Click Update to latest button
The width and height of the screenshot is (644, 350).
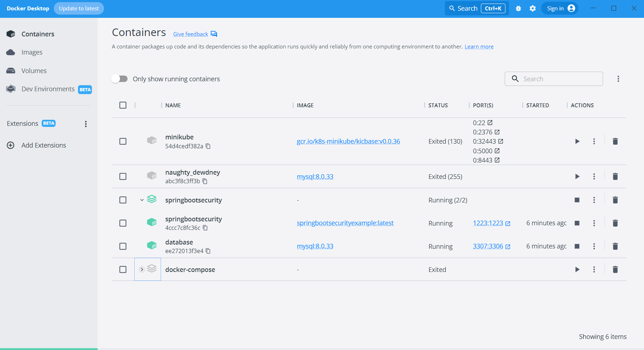pyautogui.click(x=79, y=9)
